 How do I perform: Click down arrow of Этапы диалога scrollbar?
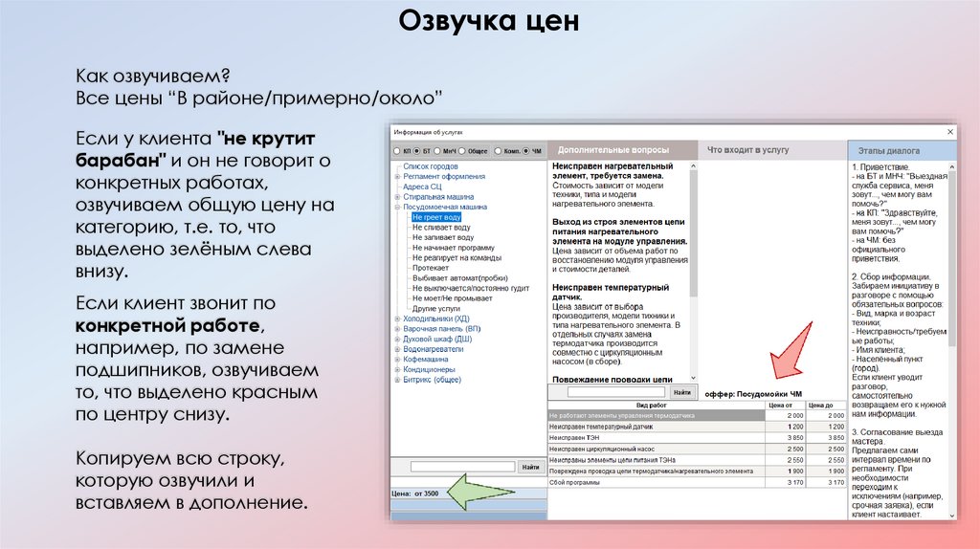(x=952, y=516)
